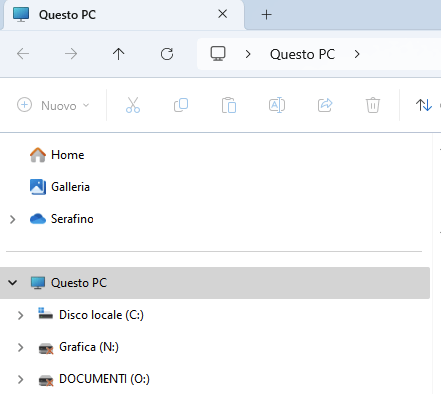The width and height of the screenshot is (441, 394).
Task: Open Galleria in navigation pane
Action: tap(60, 187)
